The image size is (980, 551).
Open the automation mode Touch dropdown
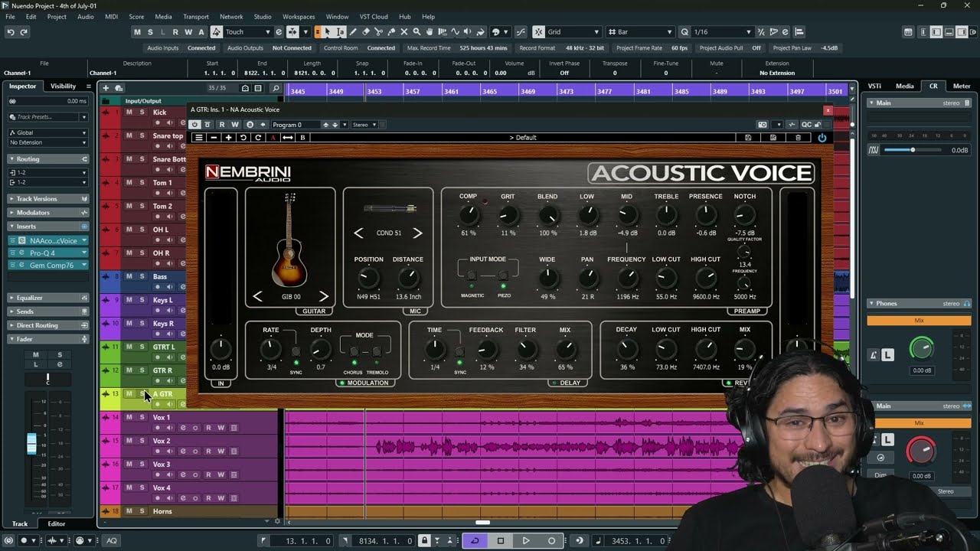268,32
